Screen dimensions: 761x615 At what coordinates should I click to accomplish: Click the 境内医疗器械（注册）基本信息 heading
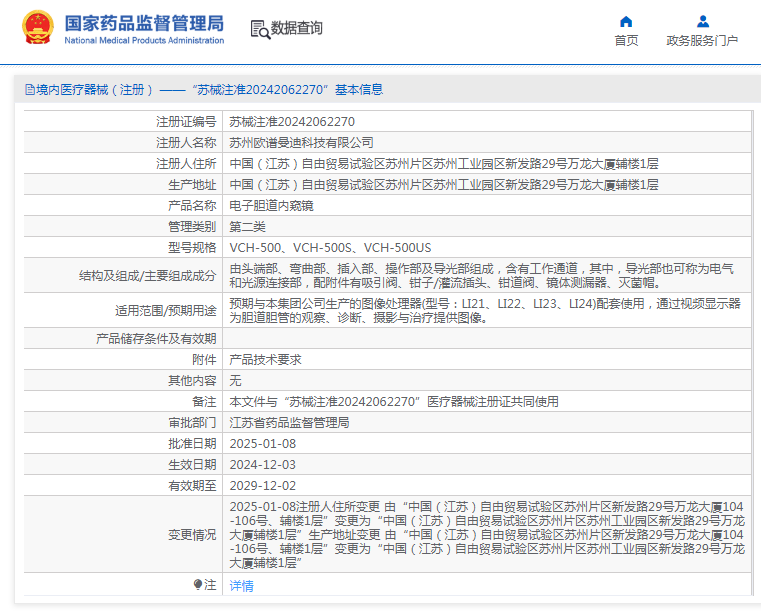pos(204,90)
